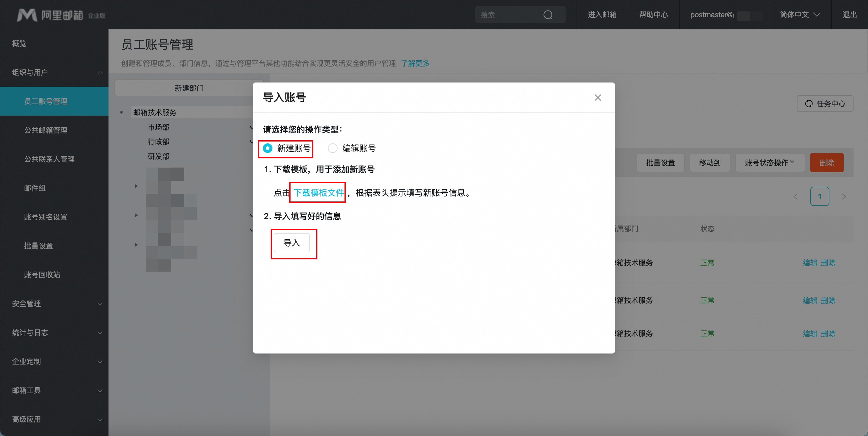Select 市场部 in the department tree
This screenshot has width=868, height=436.
tap(158, 127)
